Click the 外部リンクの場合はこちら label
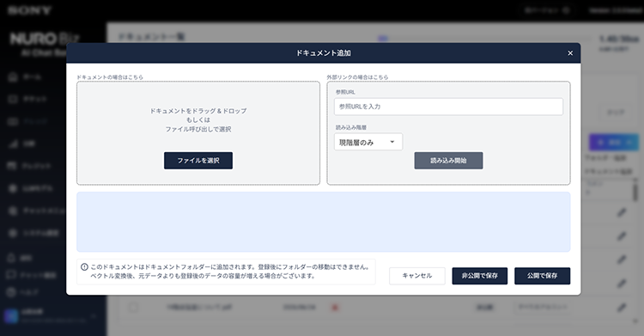Viewport: 644px width, 336px height. (357, 76)
